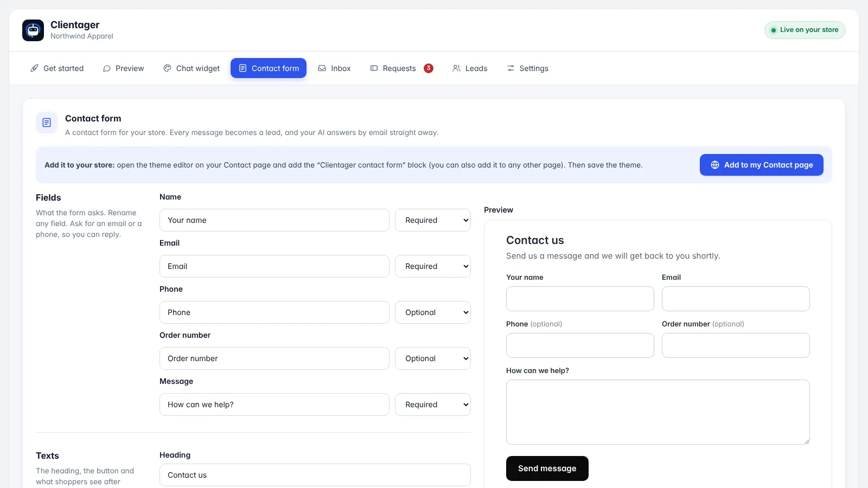
Task: Click the form icon in Contact form tab
Action: [242, 68]
